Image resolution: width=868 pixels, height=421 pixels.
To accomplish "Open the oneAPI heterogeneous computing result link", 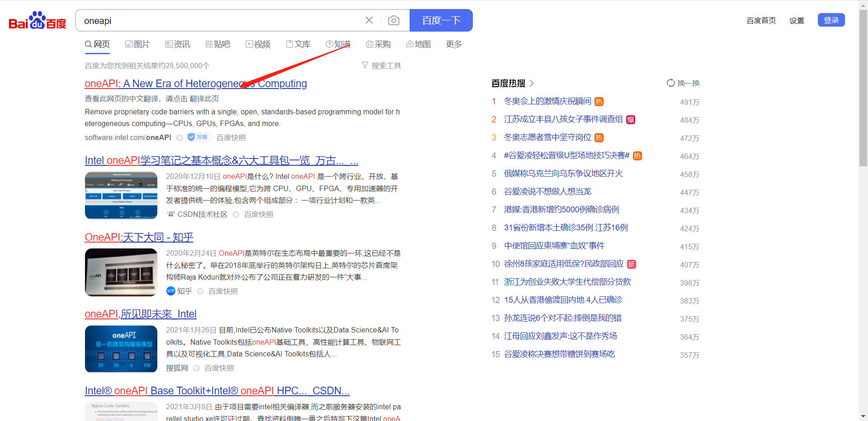I will [195, 84].
